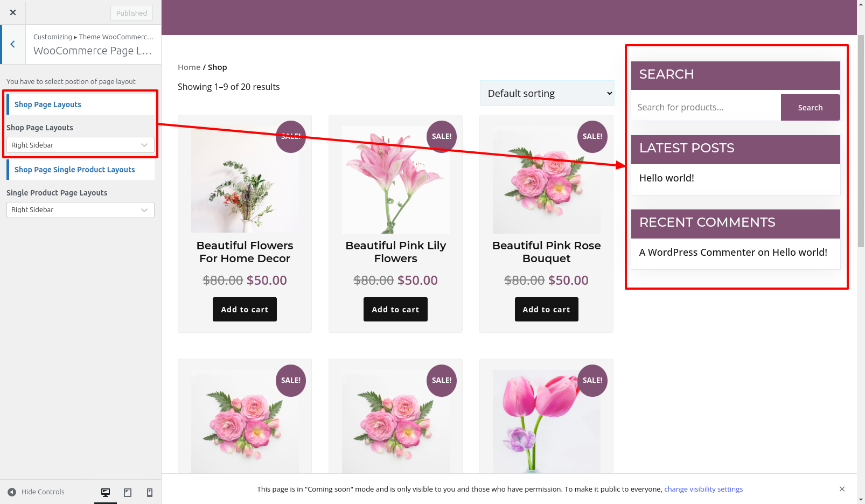The image size is (865, 504).
Task: Add Beautiful Pink Rose Bouquet to cart
Action: tap(546, 310)
